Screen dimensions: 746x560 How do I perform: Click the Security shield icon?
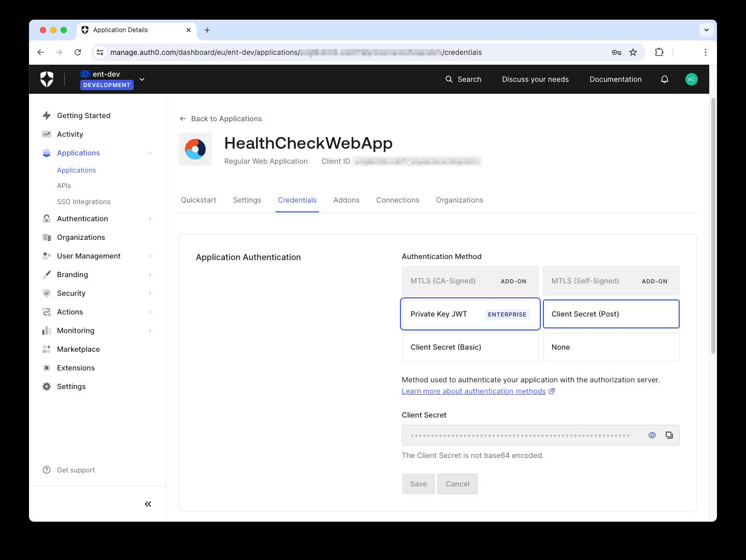click(x=47, y=293)
